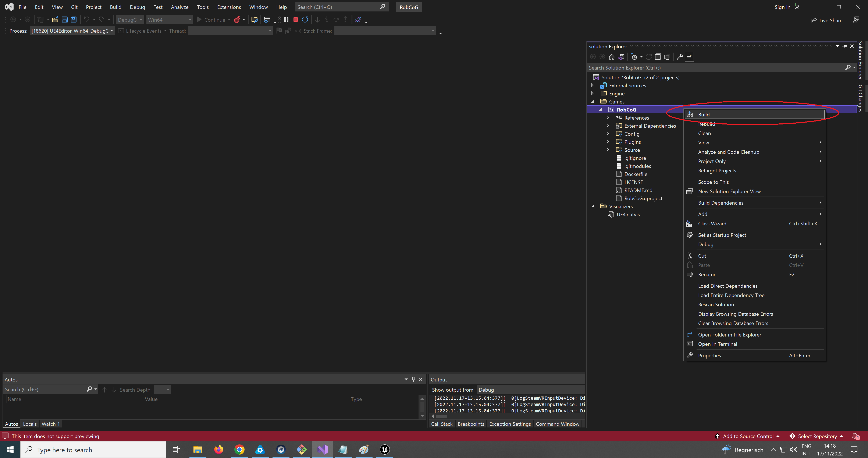Click the Unreal Engine taskbar icon
The height and width of the screenshot is (458, 868).
[x=384, y=450]
